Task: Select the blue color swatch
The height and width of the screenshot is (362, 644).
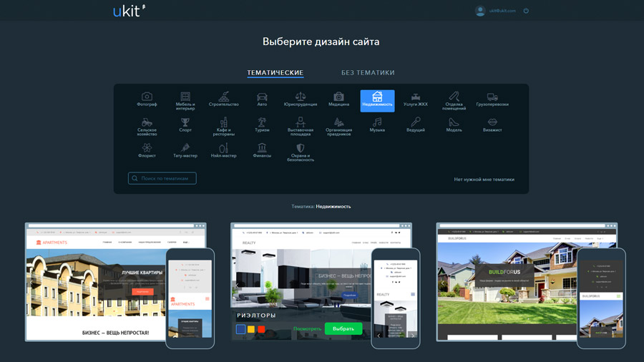Action: click(241, 329)
